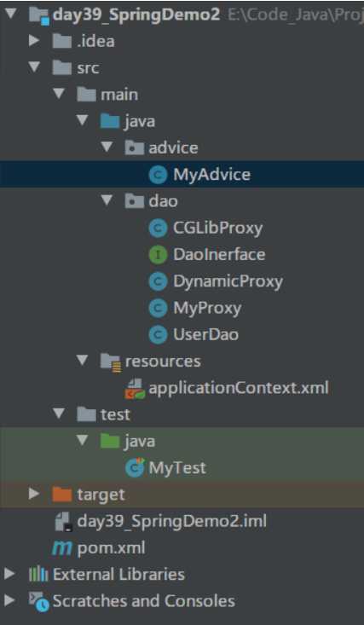Expand the External Libraries node
The width and height of the screenshot is (364, 625).
pyautogui.click(x=9, y=575)
